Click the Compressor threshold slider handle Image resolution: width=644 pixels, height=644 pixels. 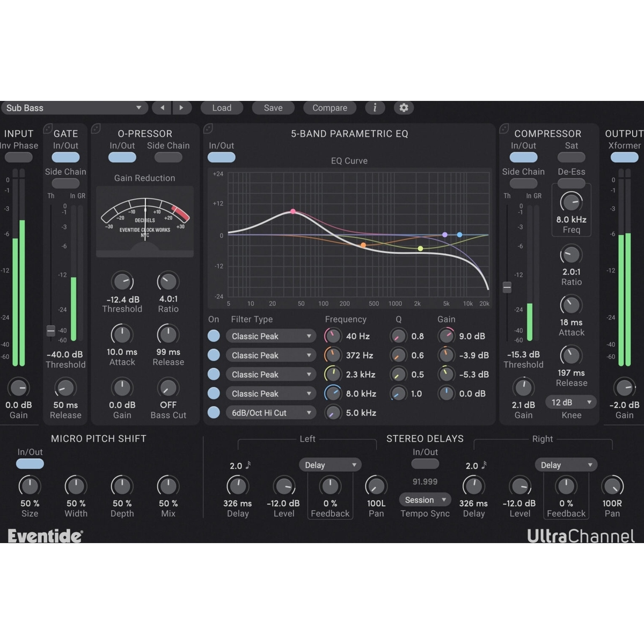pyautogui.click(x=507, y=287)
